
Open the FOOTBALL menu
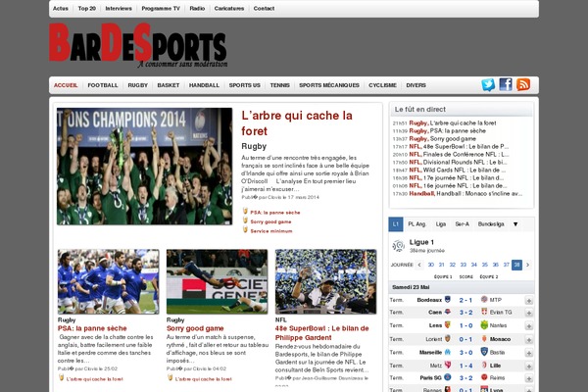103,85
